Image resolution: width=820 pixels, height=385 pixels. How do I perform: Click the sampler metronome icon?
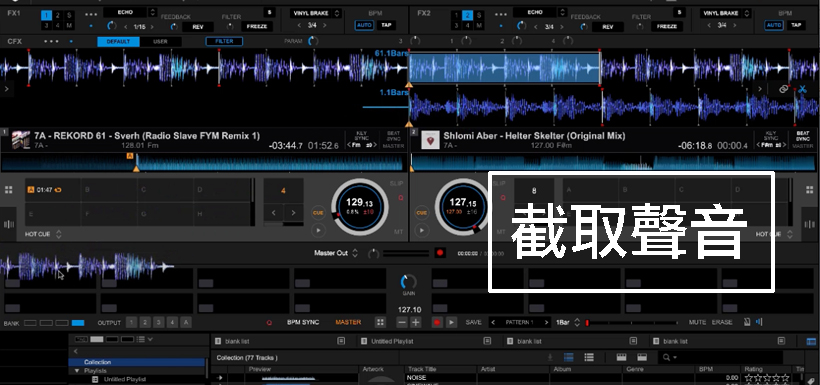(746, 322)
